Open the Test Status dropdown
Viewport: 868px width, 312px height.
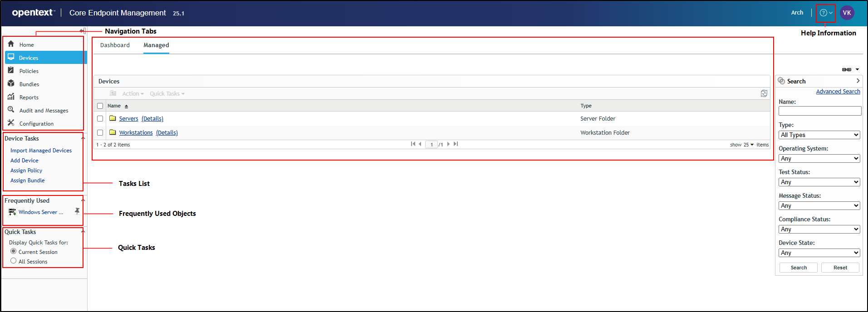click(819, 182)
